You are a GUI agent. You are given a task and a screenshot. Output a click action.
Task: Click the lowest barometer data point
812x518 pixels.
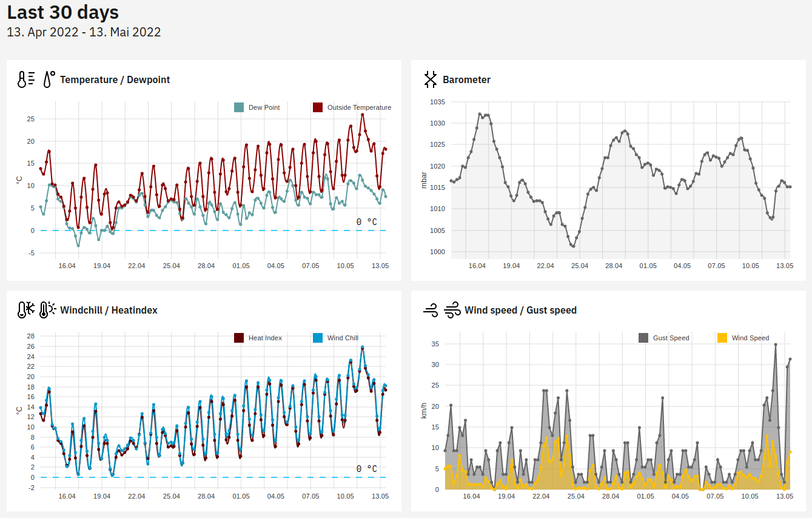[x=573, y=246]
